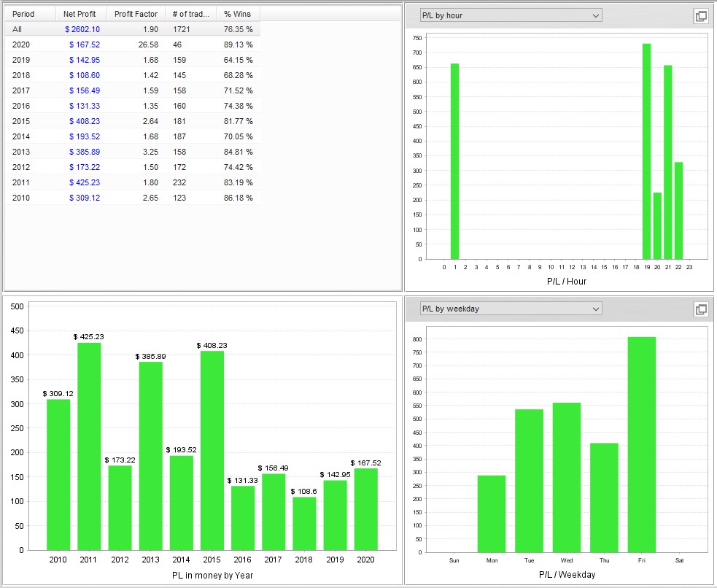Click the $ 425.23 label above 2011 bar
Image resolution: width=717 pixels, height=588 pixels.
coord(89,337)
